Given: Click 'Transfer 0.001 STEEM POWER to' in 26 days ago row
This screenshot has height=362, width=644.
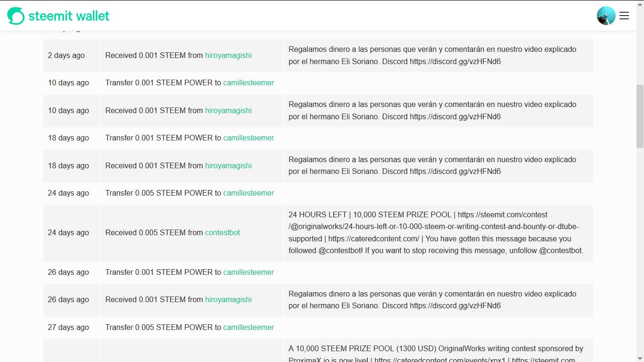Looking at the screenshot, I should [163, 272].
